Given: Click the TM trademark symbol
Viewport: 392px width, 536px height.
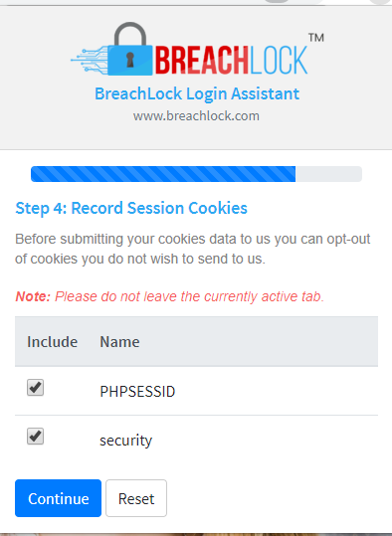Looking at the screenshot, I should [316, 37].
